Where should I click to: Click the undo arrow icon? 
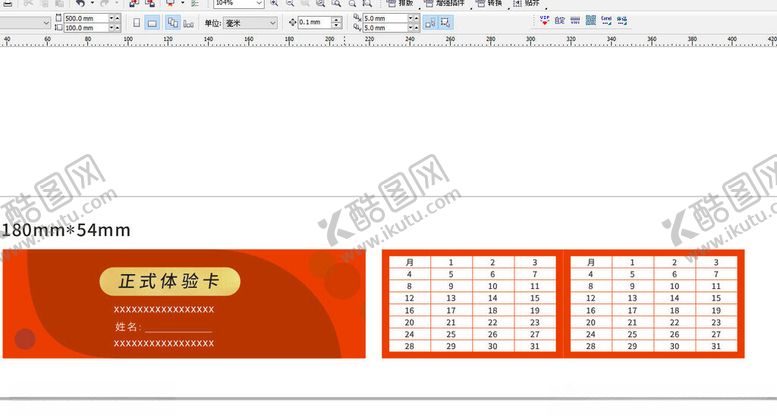[x=80, y=3]
